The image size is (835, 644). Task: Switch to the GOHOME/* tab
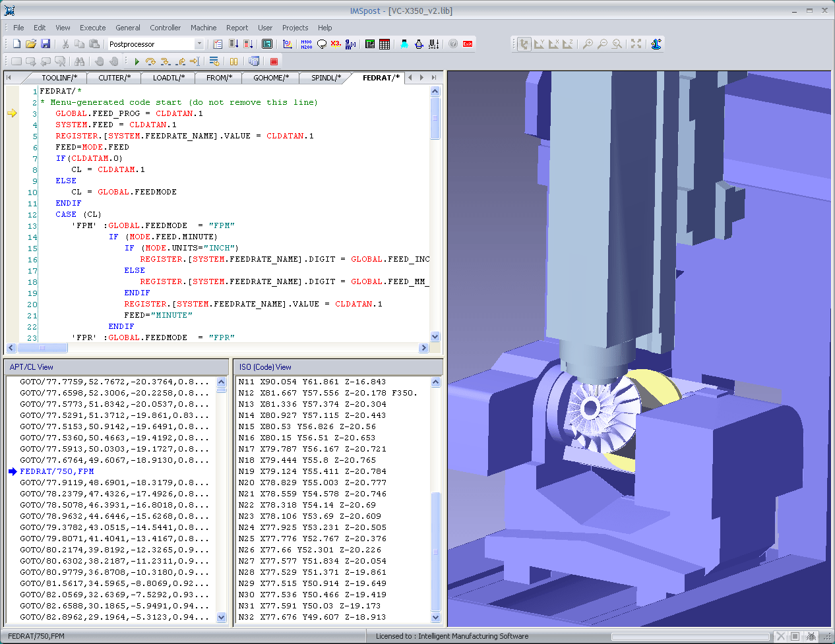click(271, 78)
